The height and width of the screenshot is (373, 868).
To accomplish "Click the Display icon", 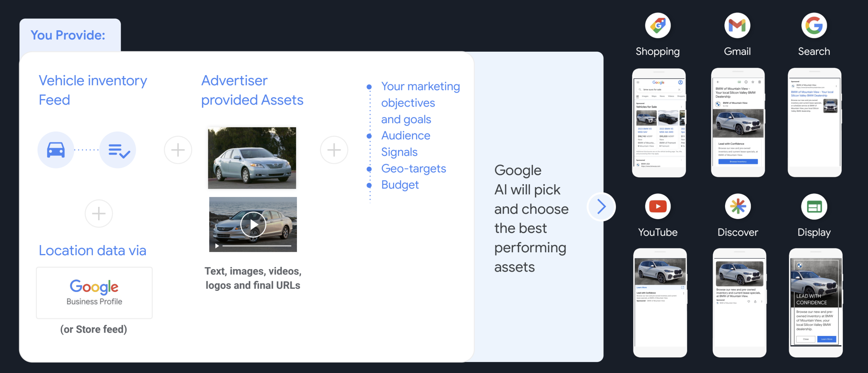I will 814,207.
